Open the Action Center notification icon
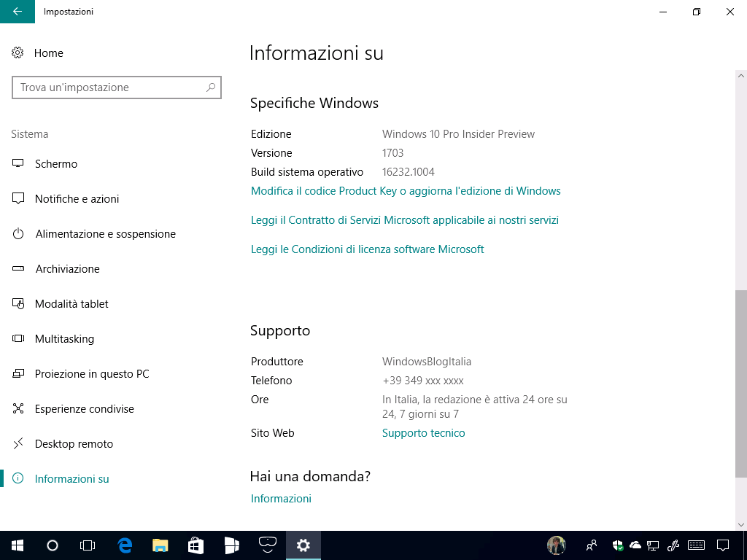Image resolution: width=747 pixels, height=560 pixels. point(723,545)
